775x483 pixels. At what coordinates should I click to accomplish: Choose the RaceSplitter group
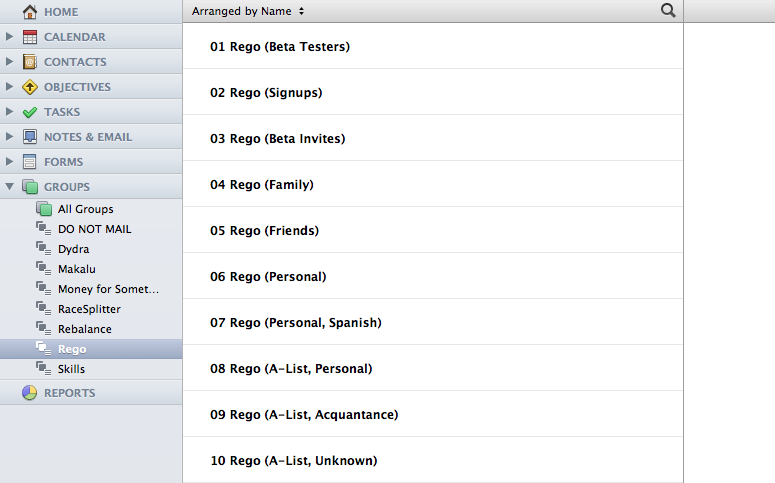point(91,309)
